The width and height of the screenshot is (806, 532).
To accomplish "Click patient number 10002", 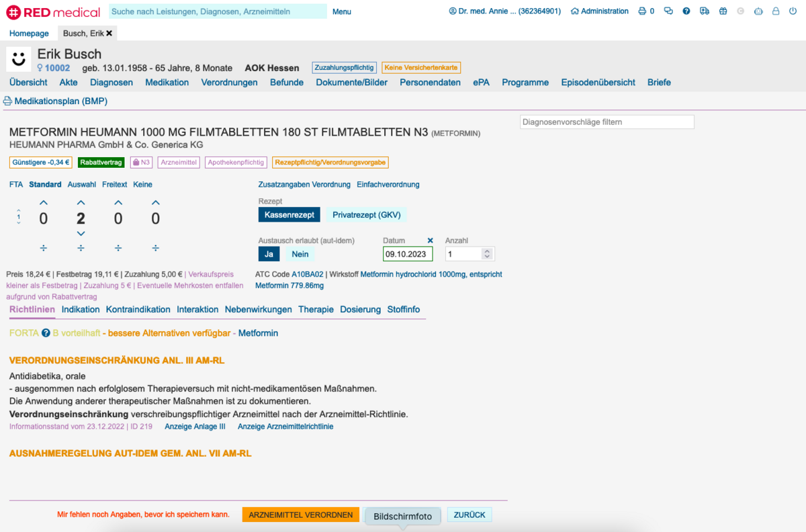I will tap(57, 68).
